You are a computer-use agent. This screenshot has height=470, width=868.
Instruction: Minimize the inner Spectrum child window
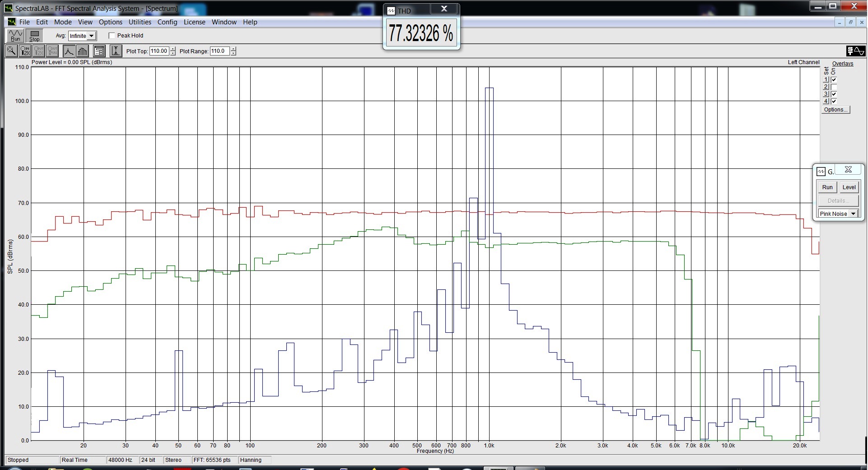(x=840, y=22)
